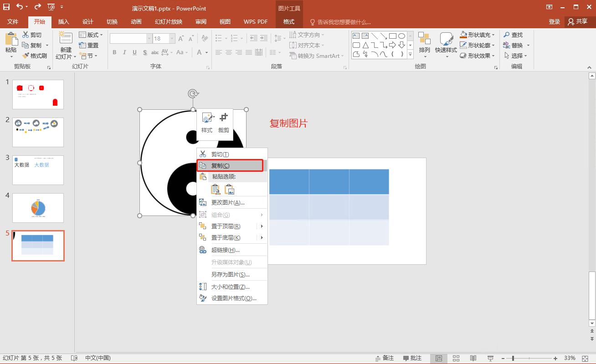Click the ribbon Cut (剪切) scissors button
The image size is (596, 364).
31,35
